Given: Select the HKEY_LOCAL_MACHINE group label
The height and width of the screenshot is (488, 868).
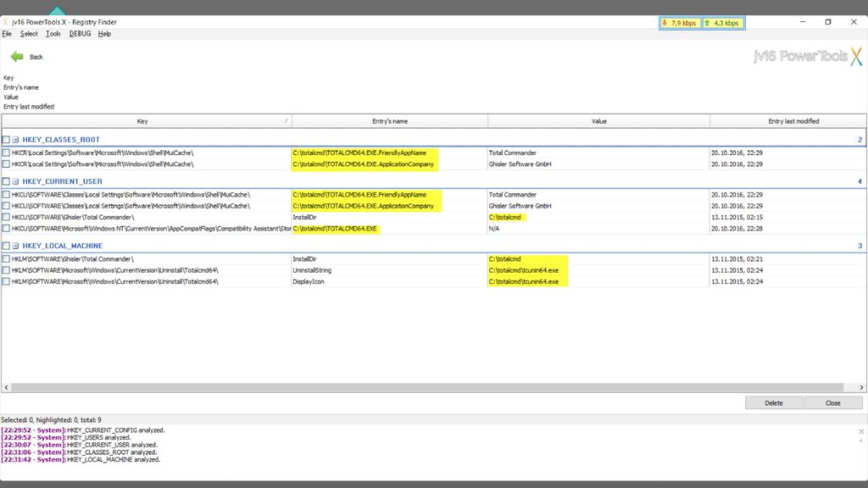Looking at the screenshot, I should (63, 246).
